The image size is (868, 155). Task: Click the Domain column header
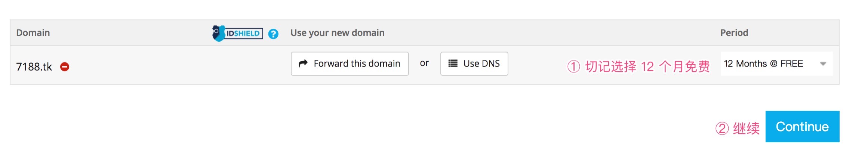33,33
